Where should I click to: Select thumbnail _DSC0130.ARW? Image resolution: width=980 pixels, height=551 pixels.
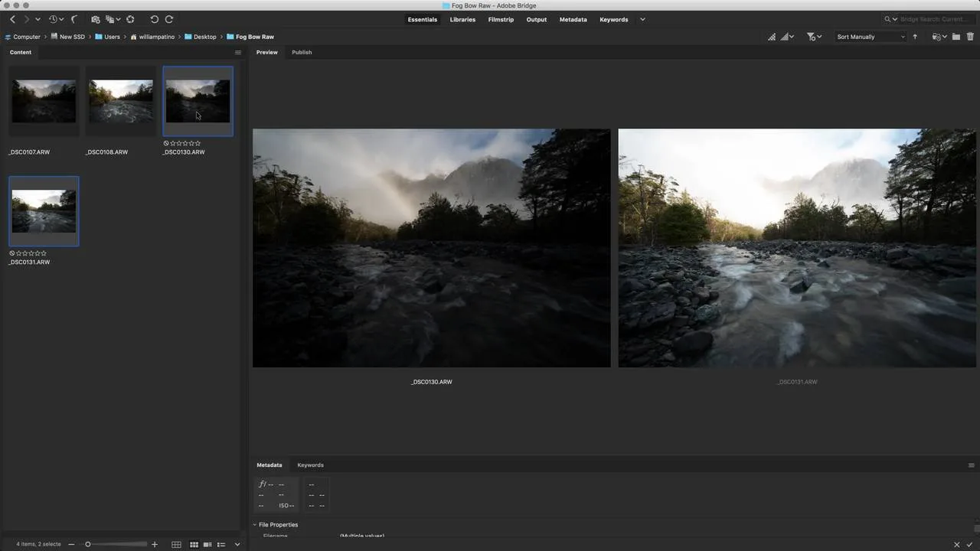pos(198,101)
